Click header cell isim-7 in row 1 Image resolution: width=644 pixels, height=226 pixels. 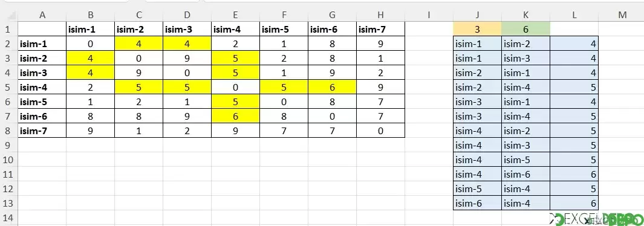click(380, 29)
